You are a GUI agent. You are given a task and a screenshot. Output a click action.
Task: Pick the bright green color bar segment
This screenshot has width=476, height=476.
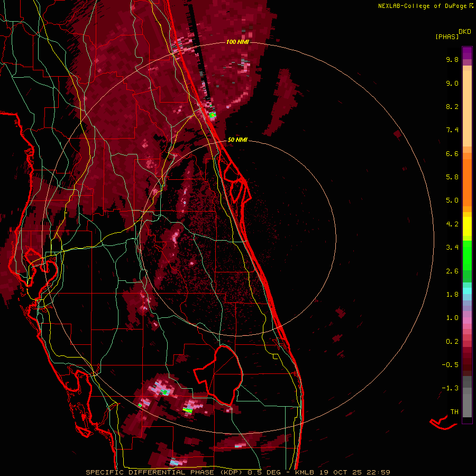[467, 255]
